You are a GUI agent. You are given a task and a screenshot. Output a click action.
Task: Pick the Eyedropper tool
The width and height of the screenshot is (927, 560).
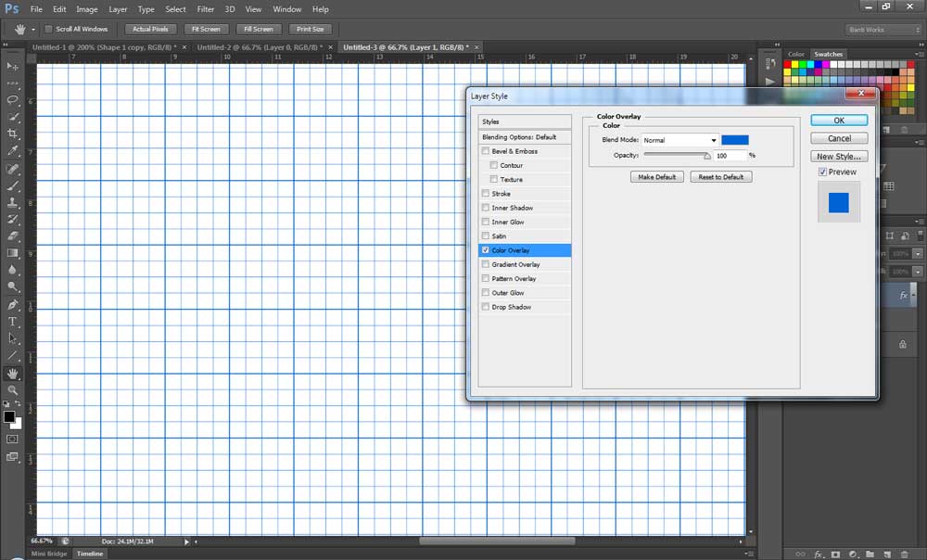13,150
